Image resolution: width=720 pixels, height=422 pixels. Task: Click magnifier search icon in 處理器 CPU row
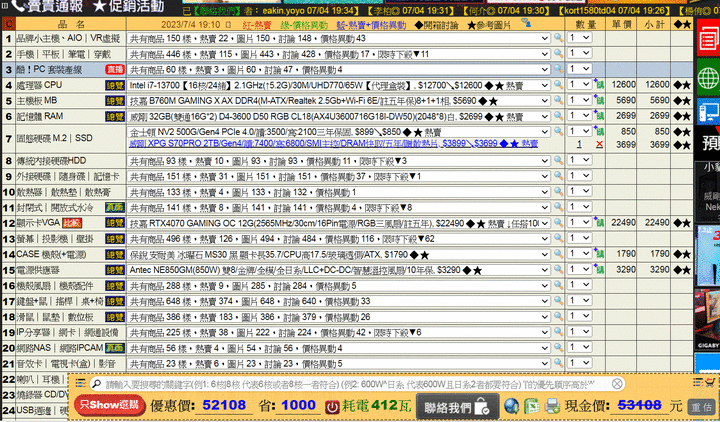click(x=558, y=84)
